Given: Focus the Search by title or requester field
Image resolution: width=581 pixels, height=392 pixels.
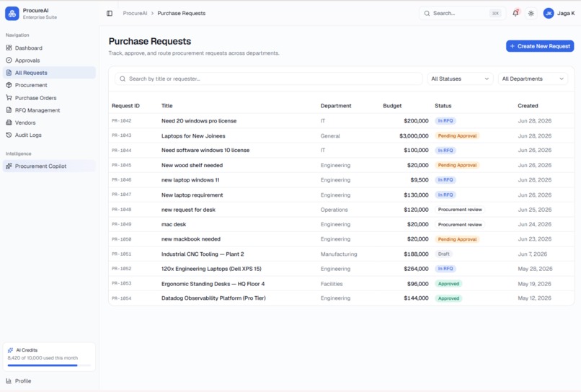Looking at the screenshot, I should click(x=269, y=79).
